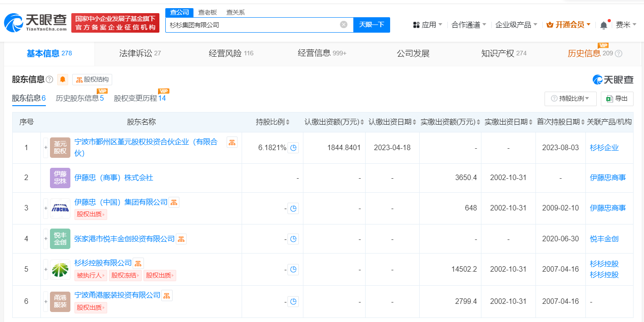
Task: Click the 伊藤忠株 purple logo thumbnail
Action: coord(60,178)
